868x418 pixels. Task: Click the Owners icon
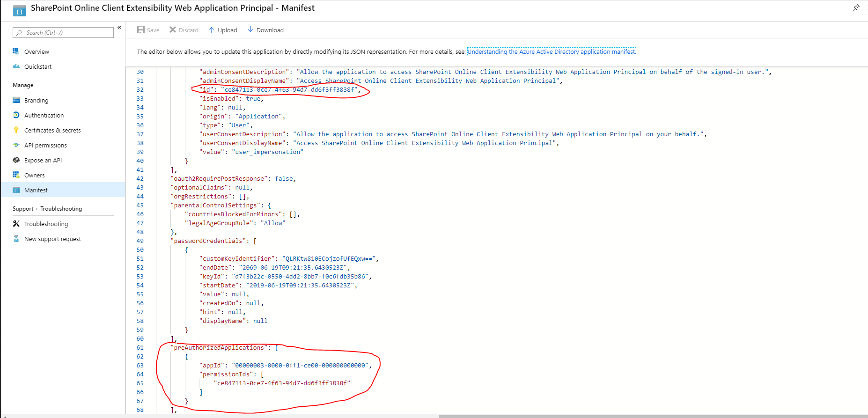pyautogui.click(x=16, y=175)
